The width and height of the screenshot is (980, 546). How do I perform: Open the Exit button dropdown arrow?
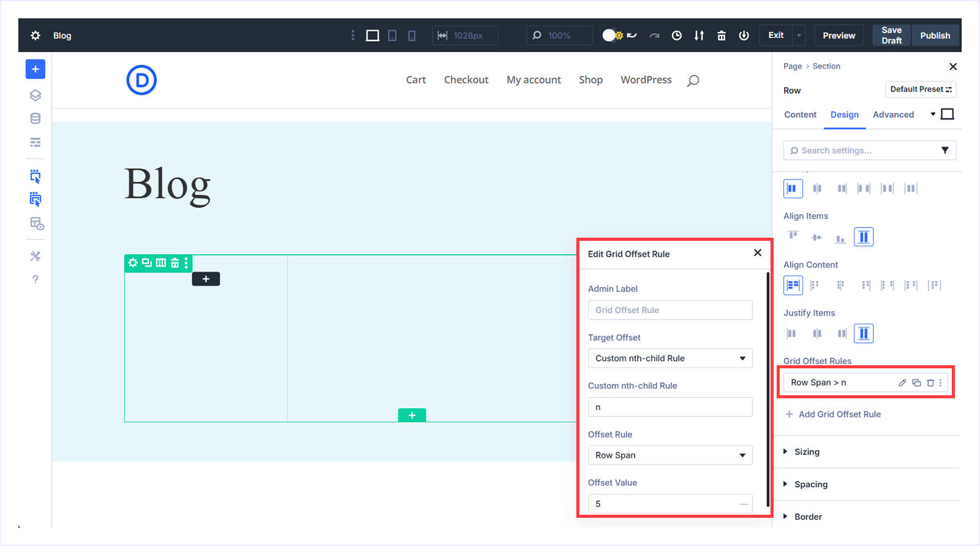point(799,36)
